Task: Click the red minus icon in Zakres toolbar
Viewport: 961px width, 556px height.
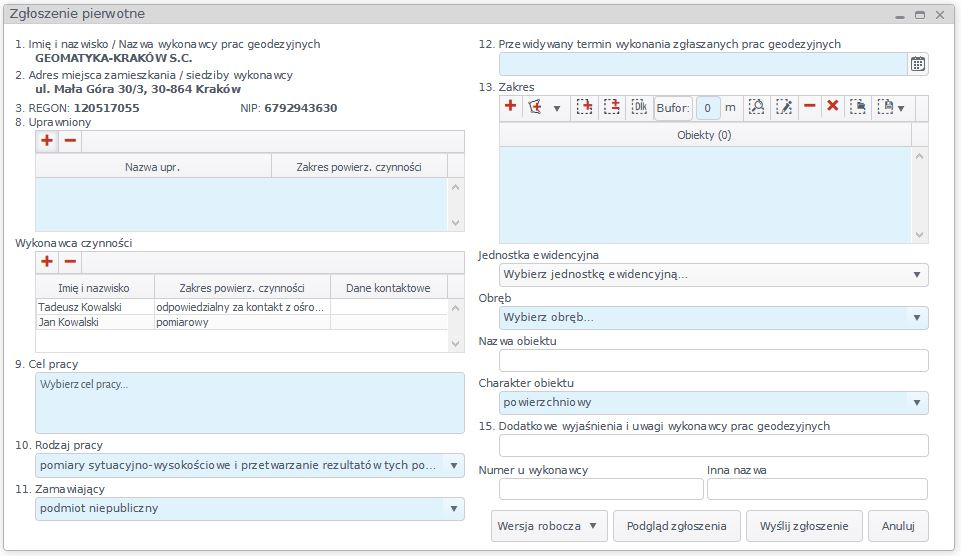Action: [810, 107]
